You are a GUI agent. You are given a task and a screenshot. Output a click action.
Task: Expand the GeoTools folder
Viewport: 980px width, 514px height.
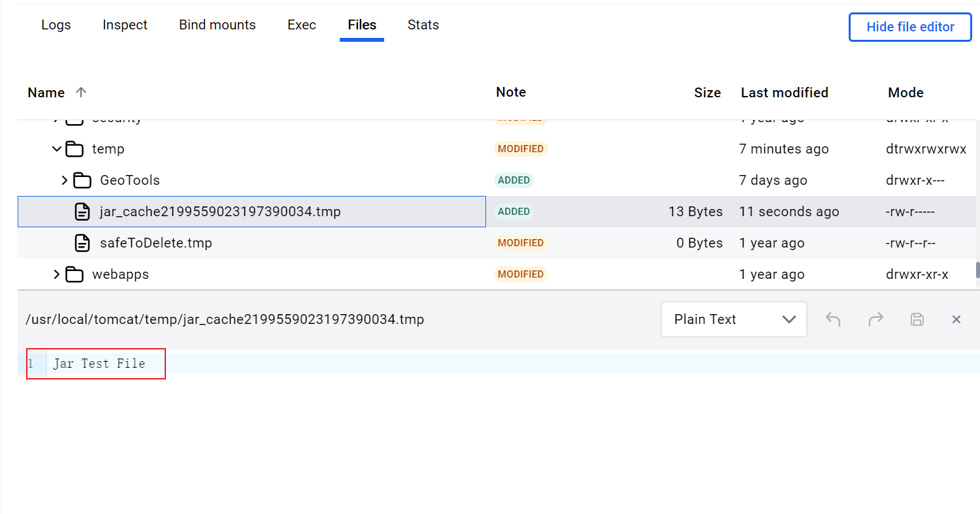65,180
